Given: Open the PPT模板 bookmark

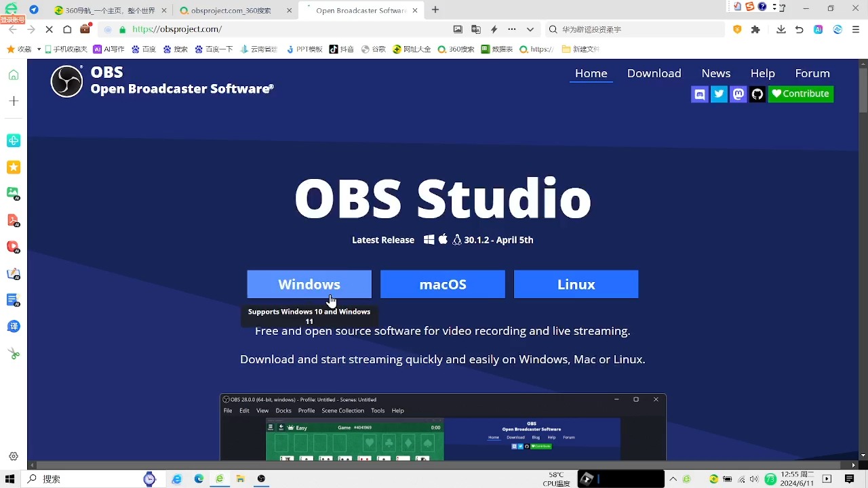Looking at the screenshot, I should 304,49.
